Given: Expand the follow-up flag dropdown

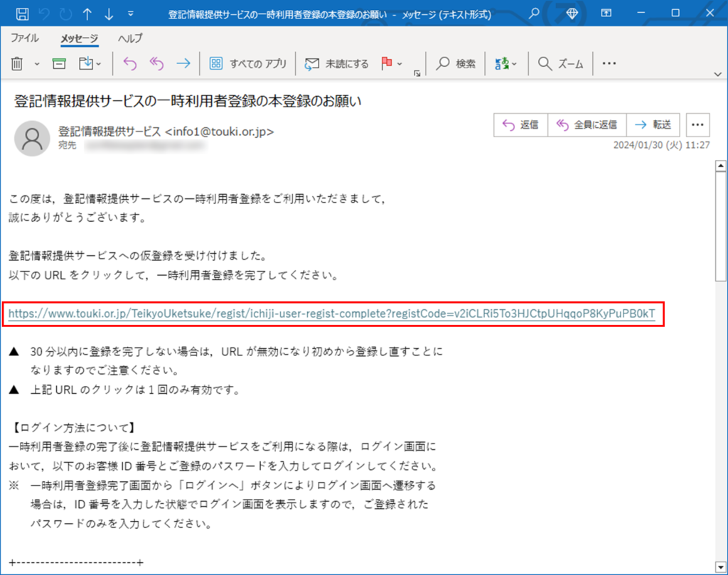Looking at the screenshot, I should coord(400,64).
